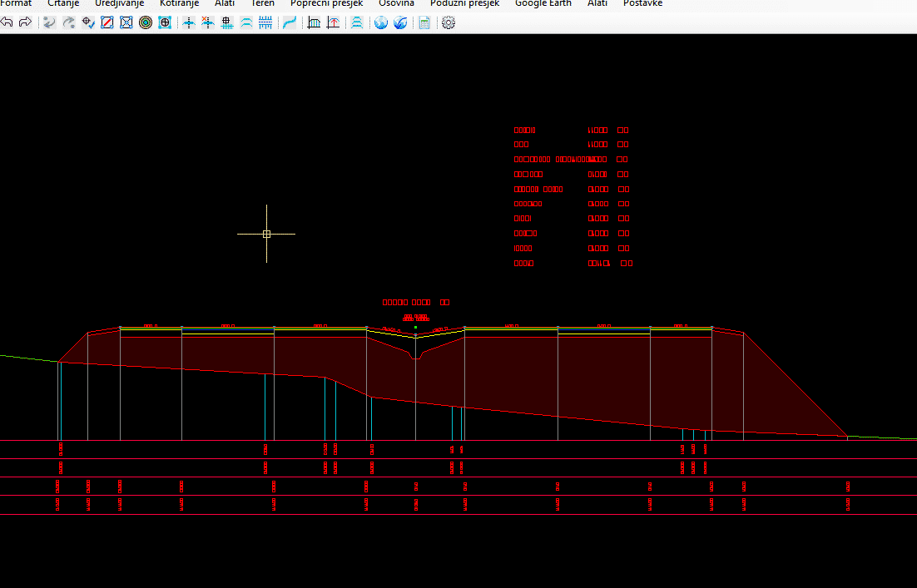The image size is (917, 588).
Task: Open the Google Earth menu
Action: pos(543,3)
